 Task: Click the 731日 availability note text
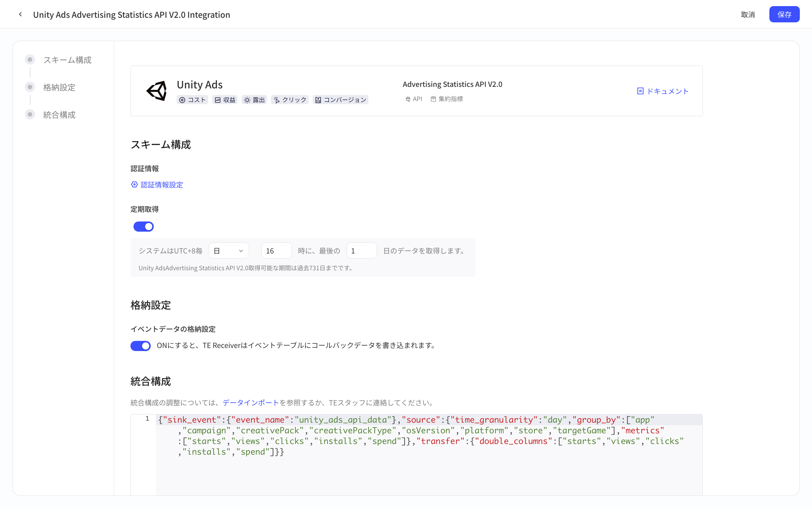pyautogui.click(x=246, y=268)
